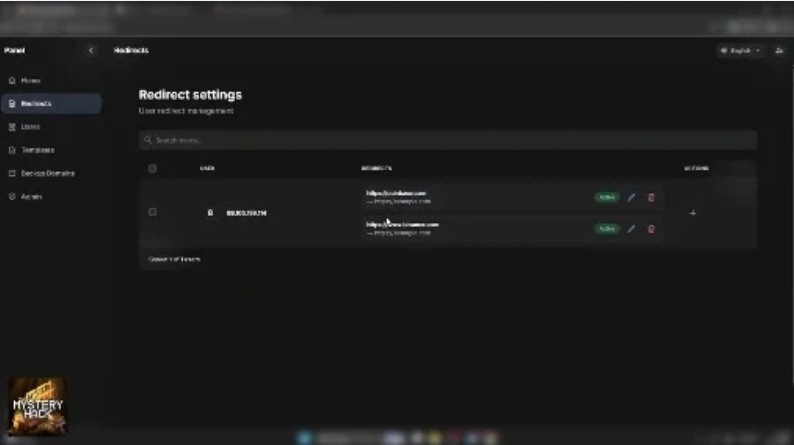This screenshot has width=794, height=445.
Task: Click the Active badge of the first redirect
Action: point(607,197)
